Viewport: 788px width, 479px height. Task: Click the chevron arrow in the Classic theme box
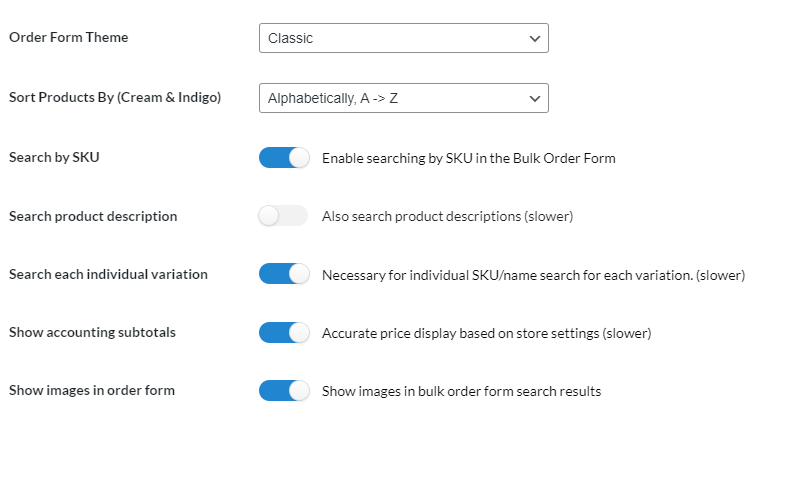coord(535,38)
